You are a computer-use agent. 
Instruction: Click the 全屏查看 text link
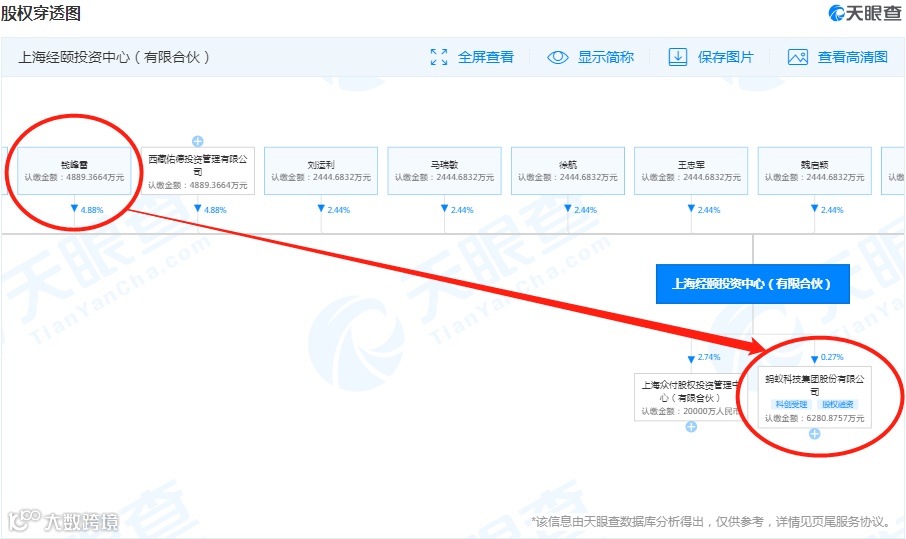point(486,57)
